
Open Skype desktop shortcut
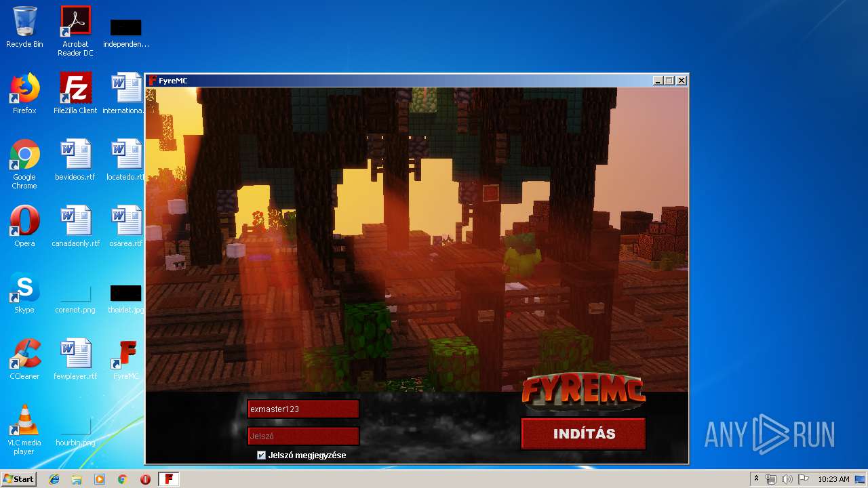click(x=24, y=293)
